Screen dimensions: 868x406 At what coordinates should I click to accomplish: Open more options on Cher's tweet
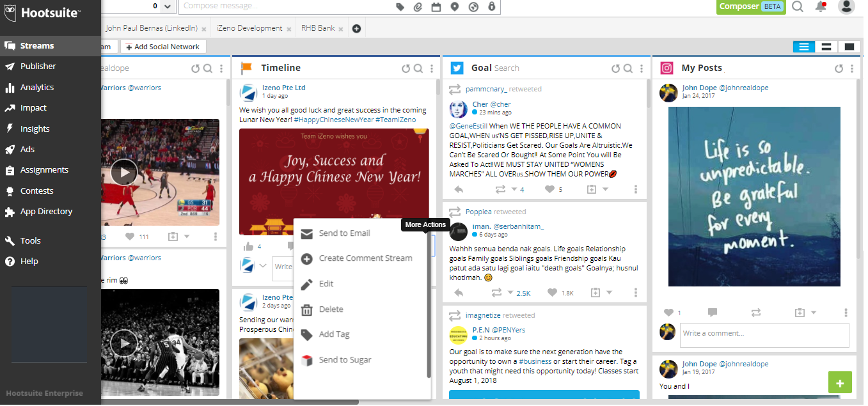636,189
